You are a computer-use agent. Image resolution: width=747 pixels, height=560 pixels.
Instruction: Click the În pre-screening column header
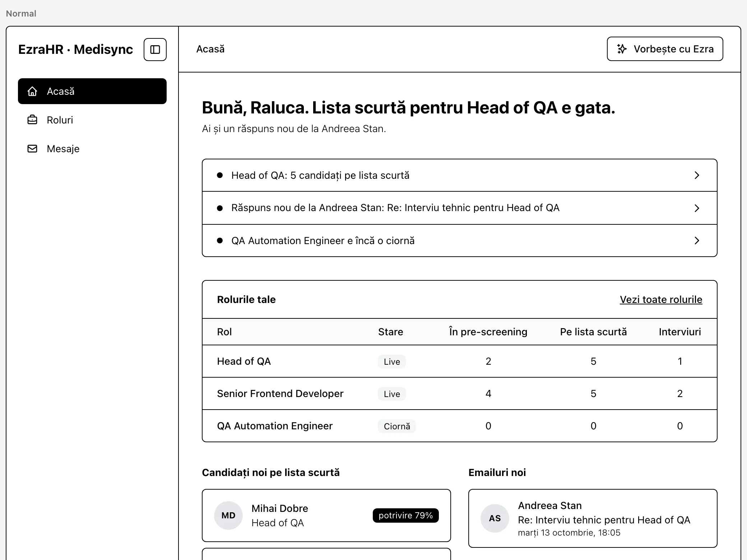[488, 332]
